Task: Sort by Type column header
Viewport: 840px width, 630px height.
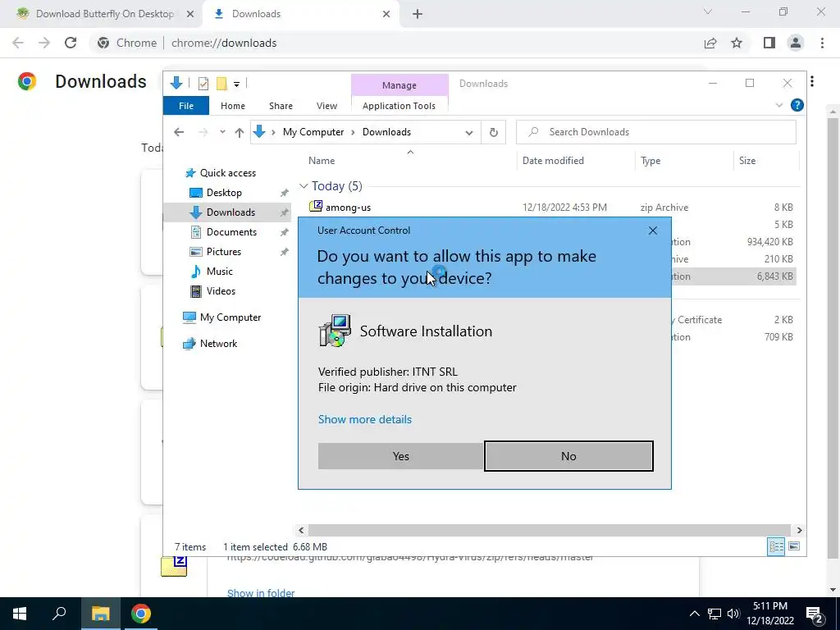Action: coord(651,161)
